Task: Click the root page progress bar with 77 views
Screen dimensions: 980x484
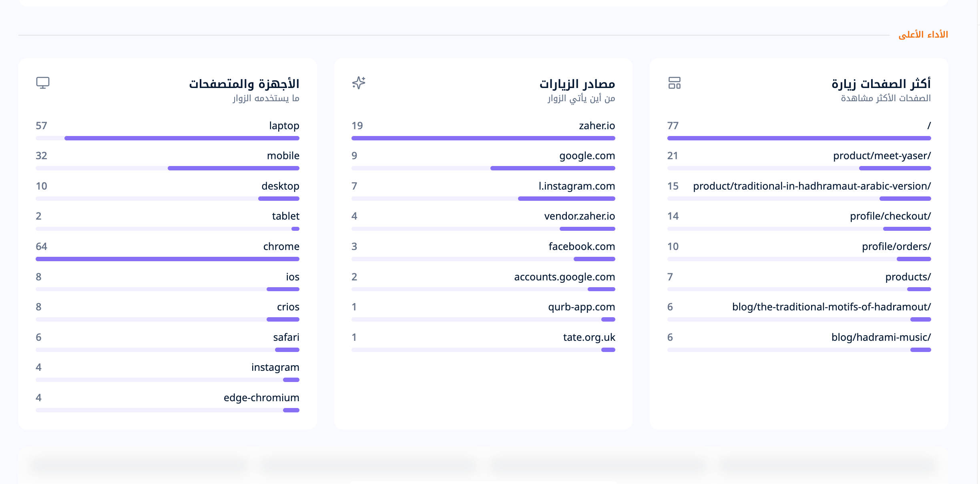Action: click(x=799, y=138)
